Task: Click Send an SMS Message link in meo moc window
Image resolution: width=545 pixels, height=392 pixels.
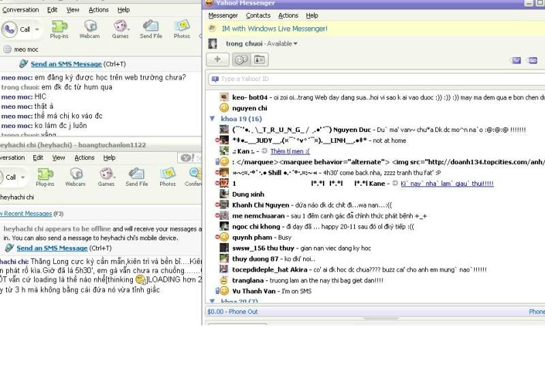Action: tap(66, 64)
